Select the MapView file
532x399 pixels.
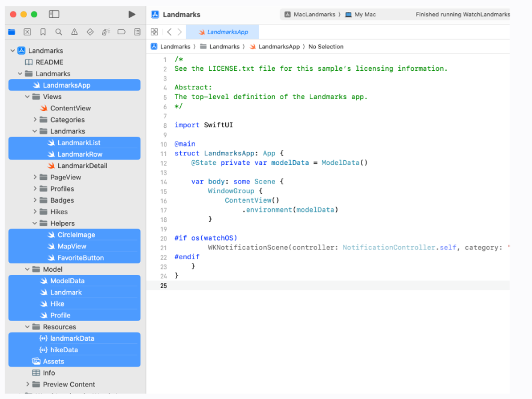pyautogui.click(x=74, y=247)
